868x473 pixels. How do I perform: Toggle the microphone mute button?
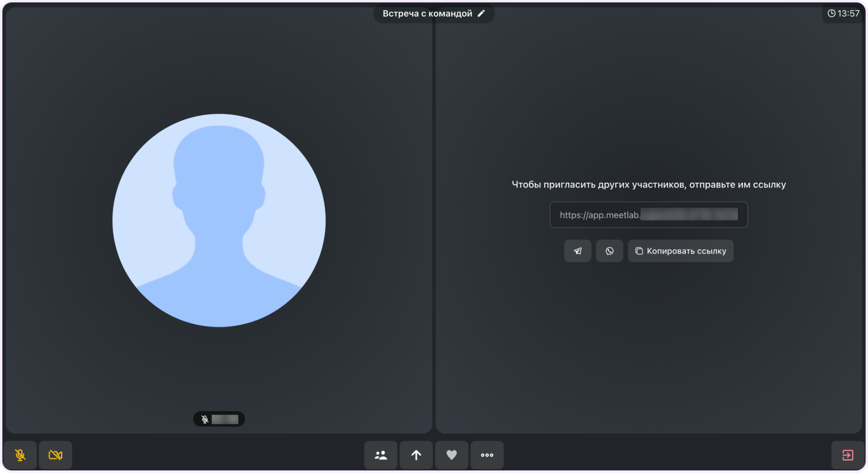[x=20, y=455]
